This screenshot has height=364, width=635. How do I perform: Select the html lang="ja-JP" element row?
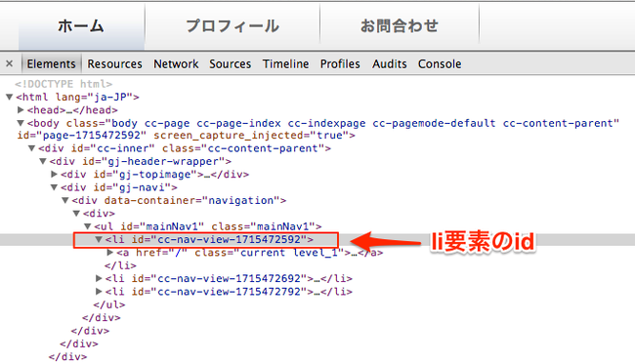pyautogui.click(x=77, y=97)
